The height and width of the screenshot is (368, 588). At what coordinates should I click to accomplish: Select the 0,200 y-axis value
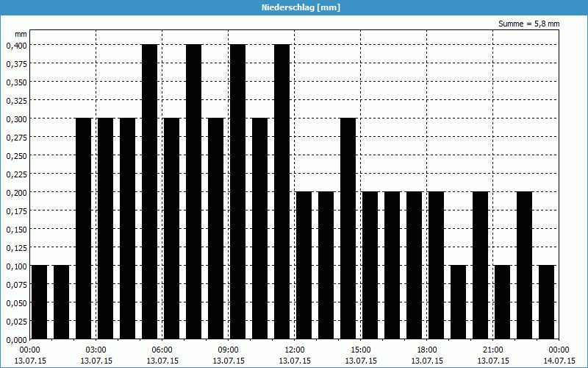pyautogui.click(x=16, y=192)
